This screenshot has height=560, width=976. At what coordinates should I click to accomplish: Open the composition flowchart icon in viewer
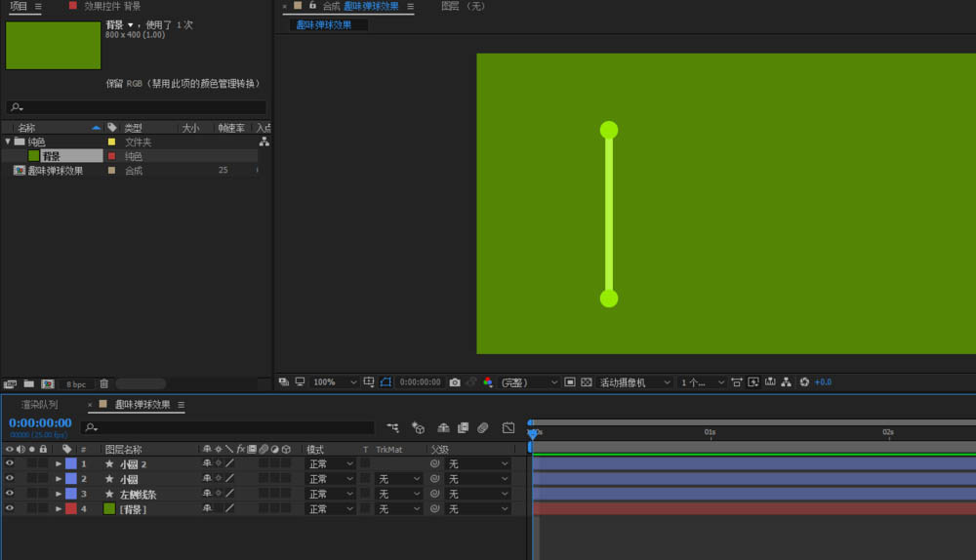click(x=786, y=382)
